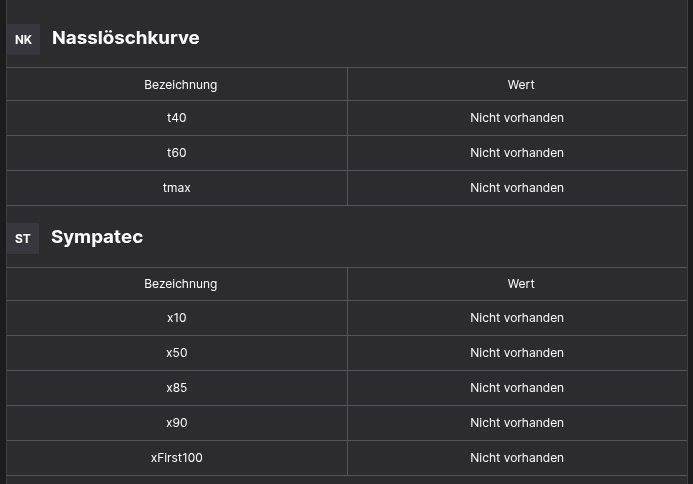The width and height of the screenshot is (693, 484).
Task: Click the value cell for x10
Action: [x=517, y=318]
